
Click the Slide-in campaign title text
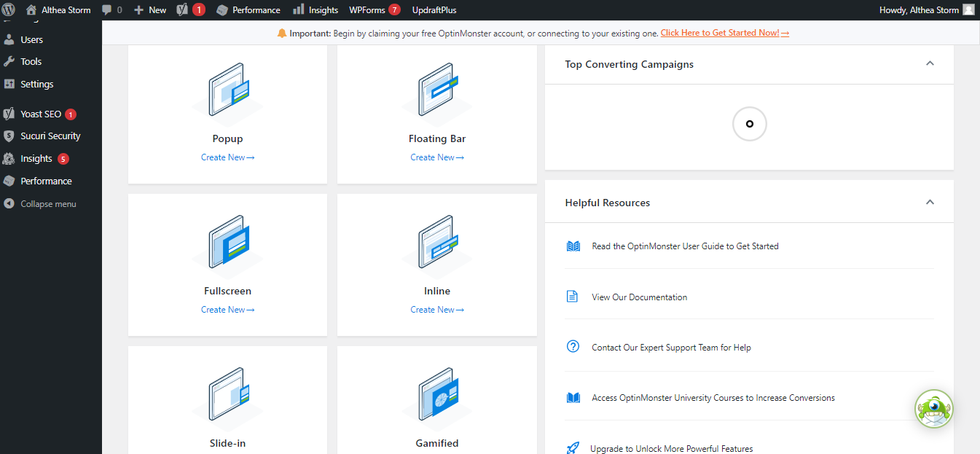tap(227, 443)
